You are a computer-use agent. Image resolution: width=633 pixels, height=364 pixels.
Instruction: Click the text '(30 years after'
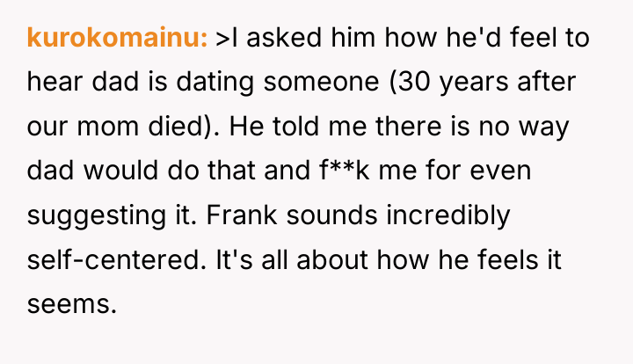483,82
